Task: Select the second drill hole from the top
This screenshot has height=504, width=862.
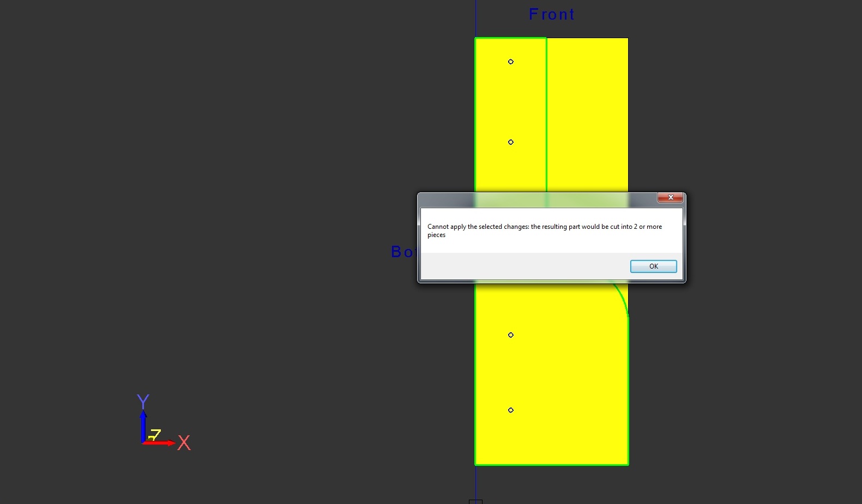Action: click(x=511, y=142)
